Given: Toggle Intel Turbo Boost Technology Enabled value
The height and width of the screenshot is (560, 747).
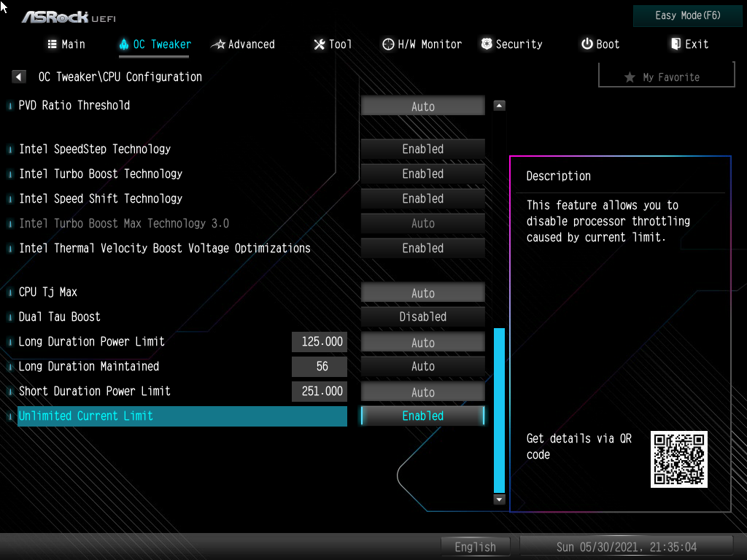Looking at the screenshot, I should [x=422, y=174].
